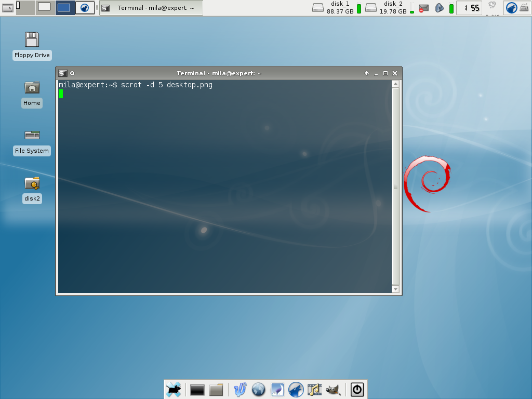
Task: Shade the terminal window with up arrow
Action: (x=367, y=73)
